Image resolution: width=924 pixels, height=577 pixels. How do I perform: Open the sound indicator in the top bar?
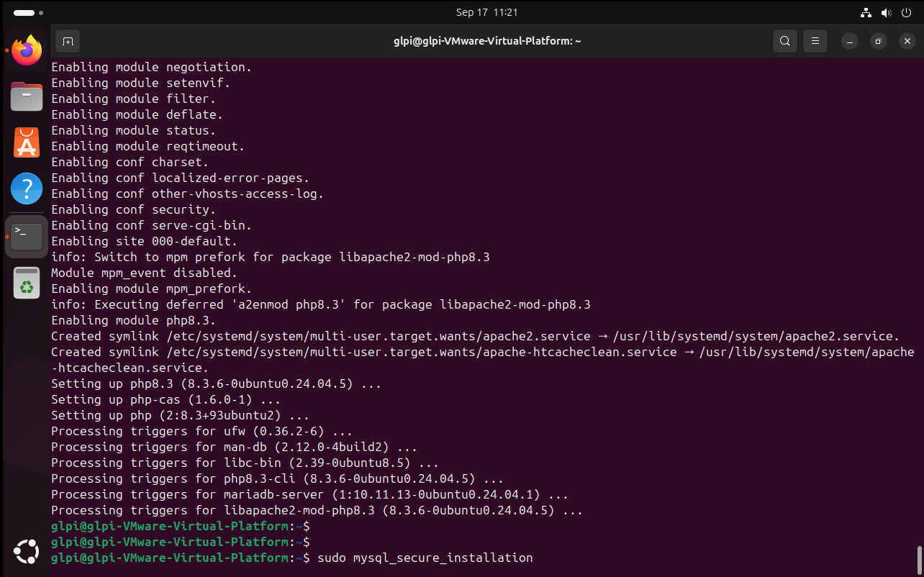click(x=886, y=12)
